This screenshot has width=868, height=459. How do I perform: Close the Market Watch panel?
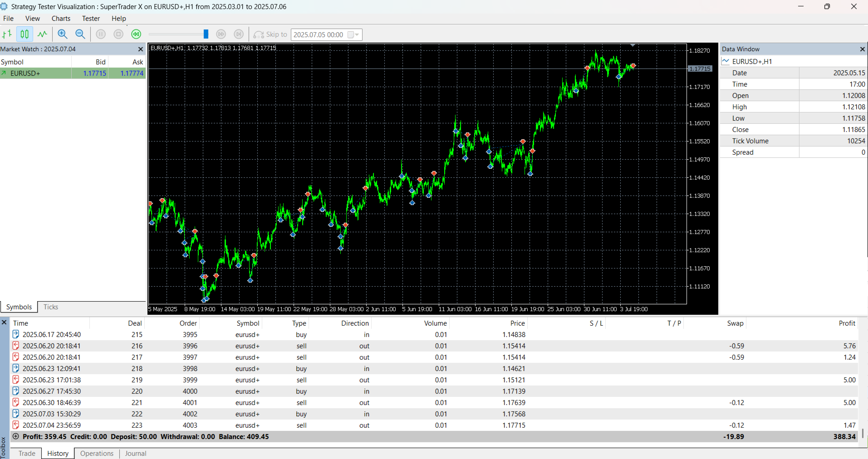coord(141,49)
